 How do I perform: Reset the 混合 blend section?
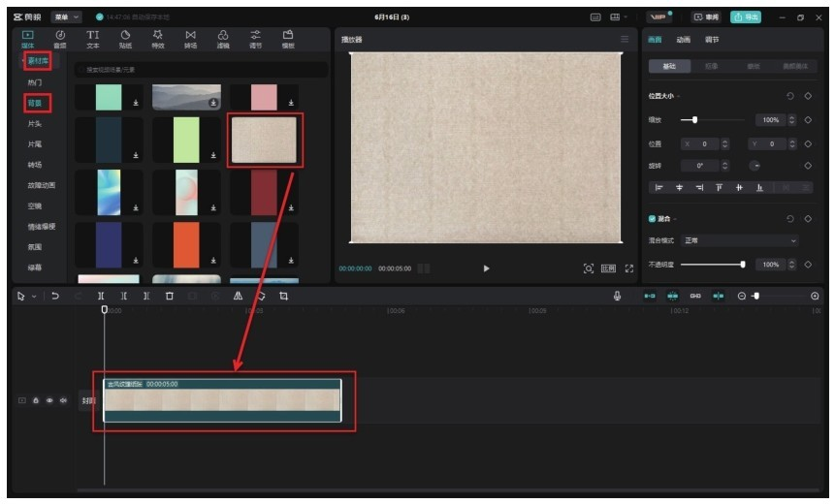click(x=790, y=219)
